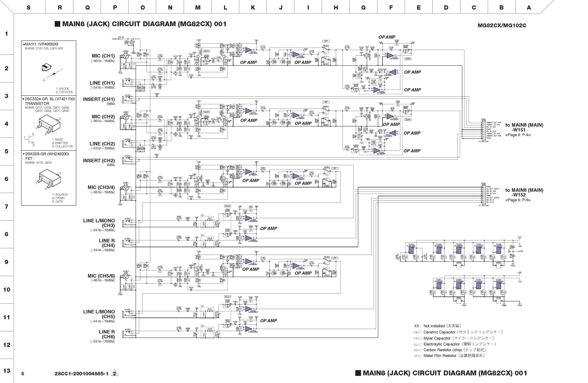This screenshot has width=588, height=383.
Task: Click the JK401 XLR jack symbol for MIC (CH5/6)
Action: (x=126, y=277)
